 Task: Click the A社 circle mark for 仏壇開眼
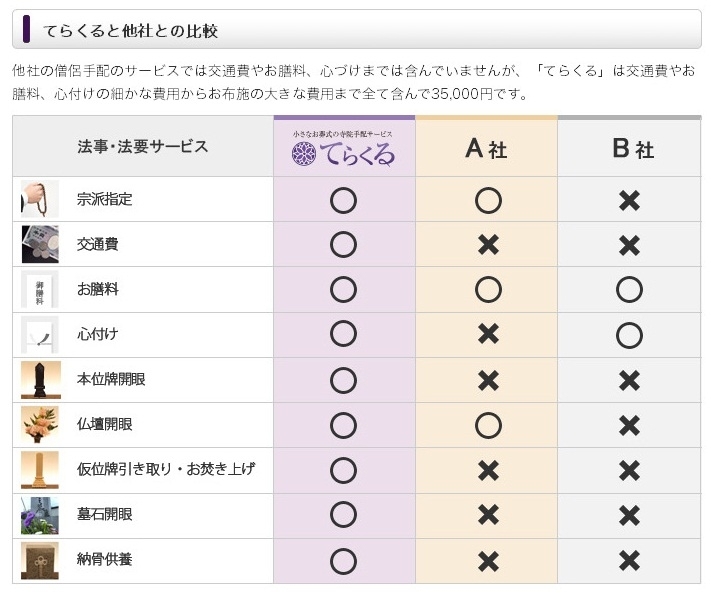pos(488,425)
